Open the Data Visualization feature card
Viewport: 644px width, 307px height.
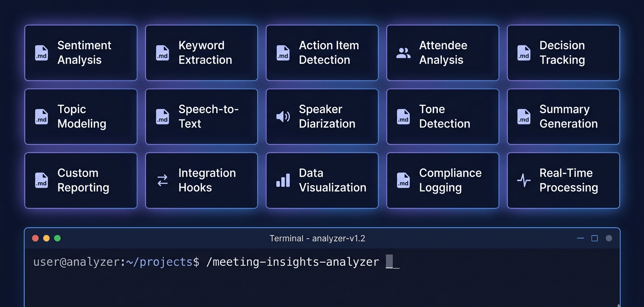pos(322,180)
